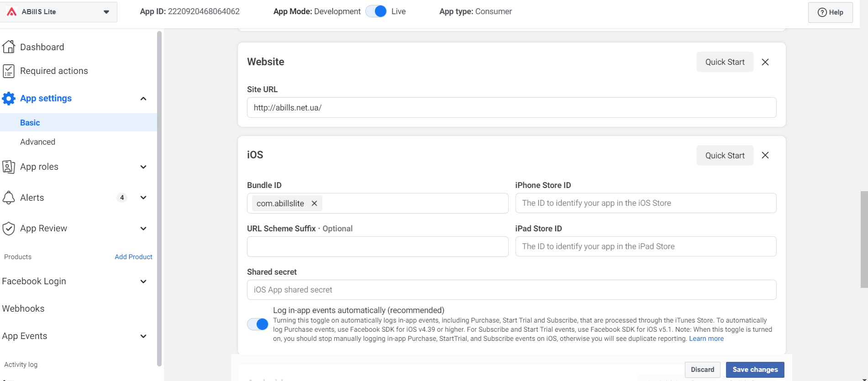
Task: Click the Add Product link
Action: [x=133, y=257]
